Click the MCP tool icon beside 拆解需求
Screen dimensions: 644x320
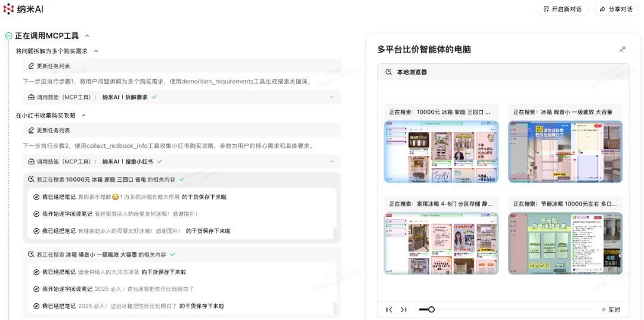coord(31,97)
